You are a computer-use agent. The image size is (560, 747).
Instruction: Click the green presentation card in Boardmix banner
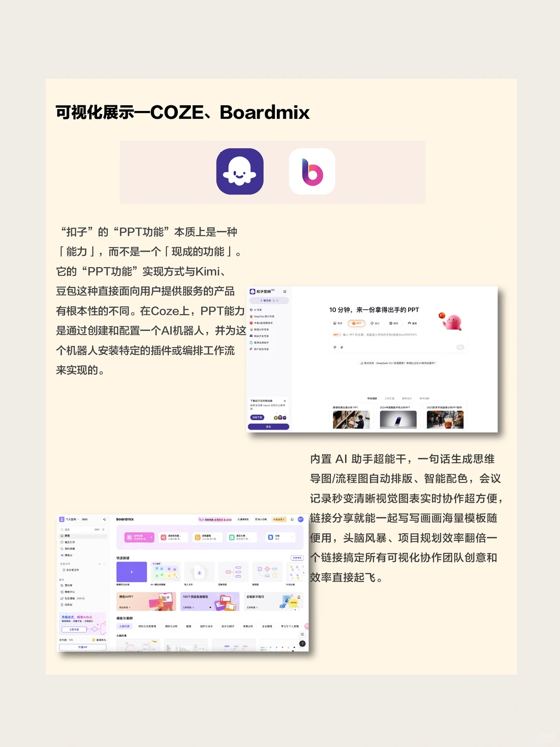pos(242,537)
